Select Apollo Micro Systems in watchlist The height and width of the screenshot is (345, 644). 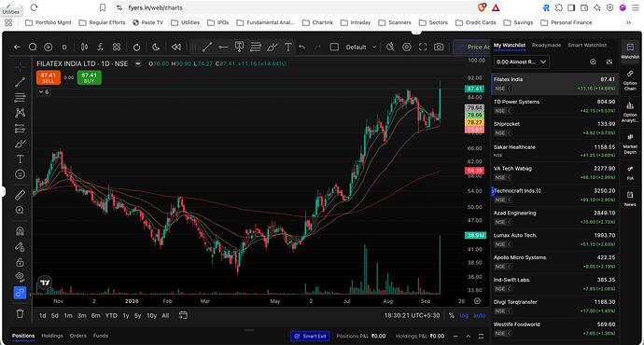point(554,262)
